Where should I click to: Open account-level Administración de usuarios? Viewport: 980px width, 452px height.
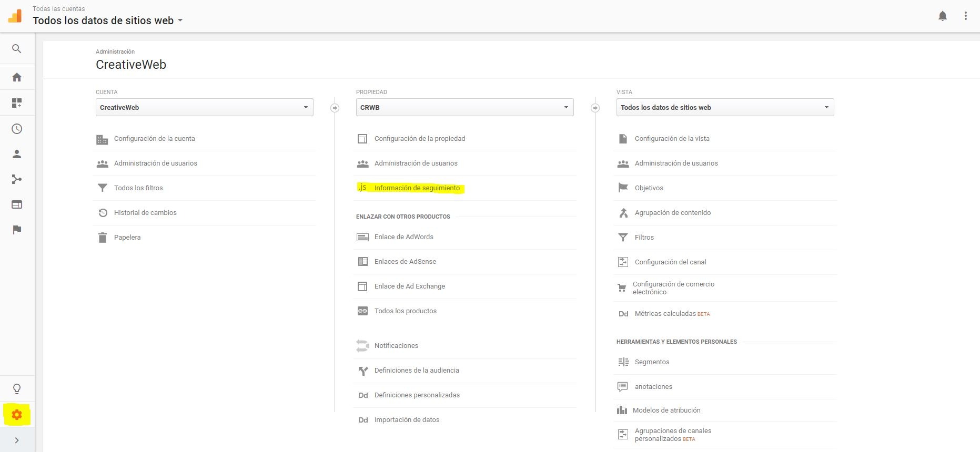pos(156,163)
